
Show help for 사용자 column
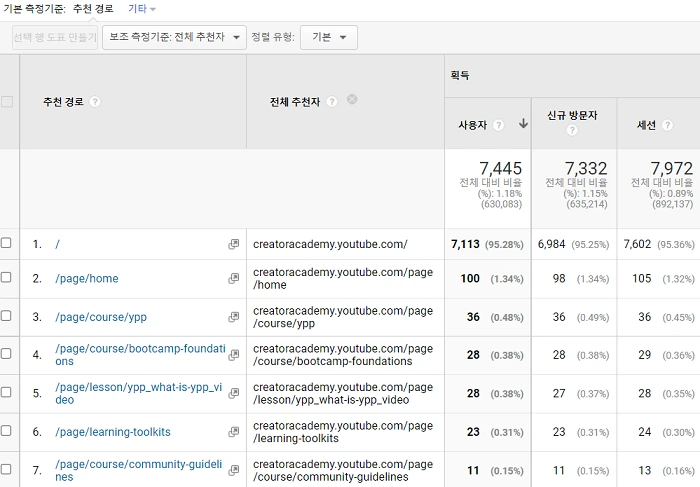[498, 125]
